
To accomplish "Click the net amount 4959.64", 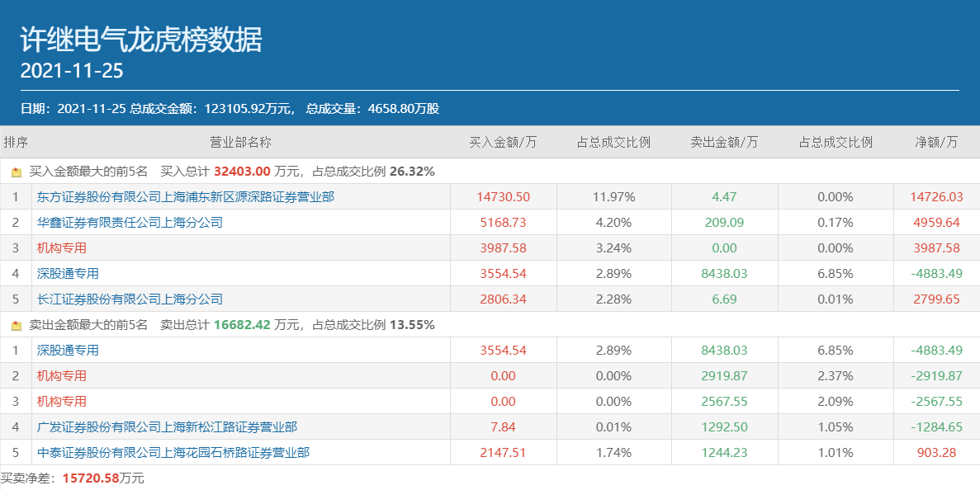I will (936, 222).
